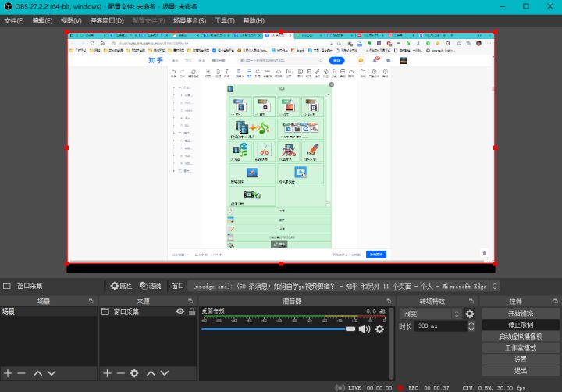Image resolution: width=562 pixels, height=392 pixels.
Task: Remove selected source with the minus icon
Action: [x=120, y=373]
